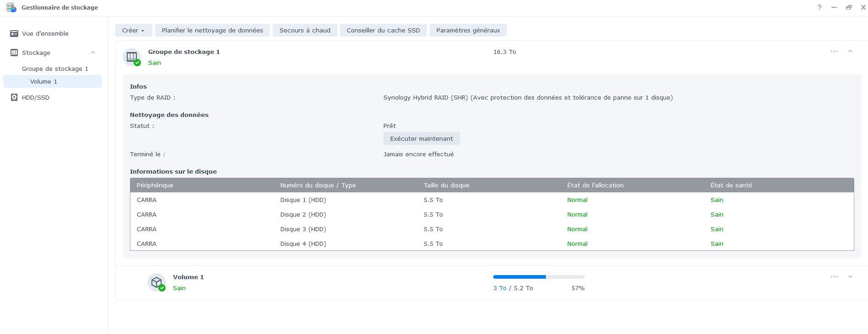Select Volume 1 in the sidebar

point(44,81)
